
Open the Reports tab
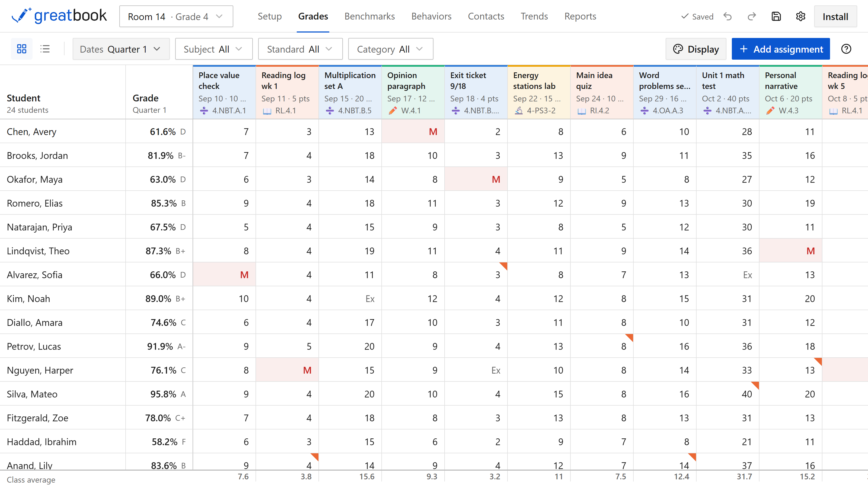580,16
